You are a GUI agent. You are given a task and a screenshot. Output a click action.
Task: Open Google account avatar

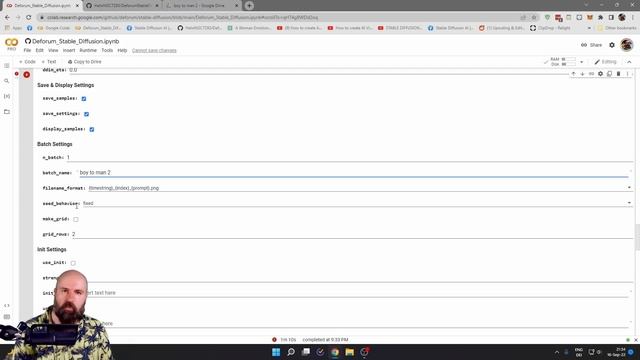tap(627, 45)
